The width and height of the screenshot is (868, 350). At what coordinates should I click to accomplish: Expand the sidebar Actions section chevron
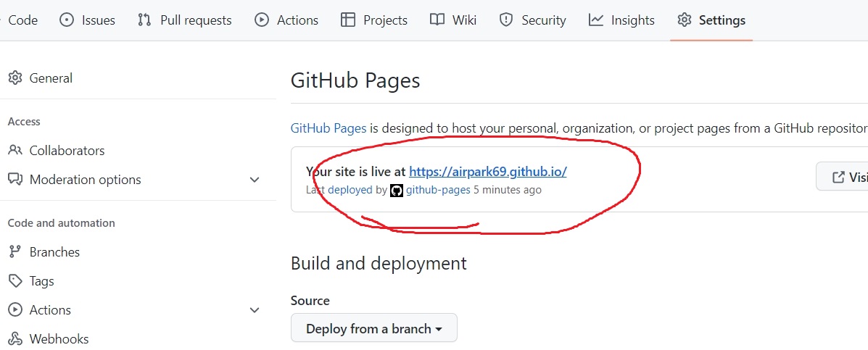(255, 310)
